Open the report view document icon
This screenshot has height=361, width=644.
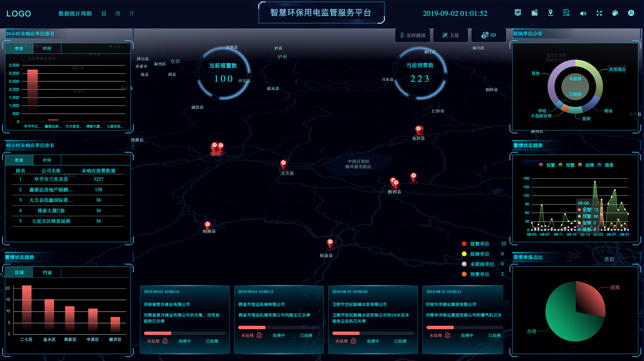pyautogui.click(x=567, y=13)
